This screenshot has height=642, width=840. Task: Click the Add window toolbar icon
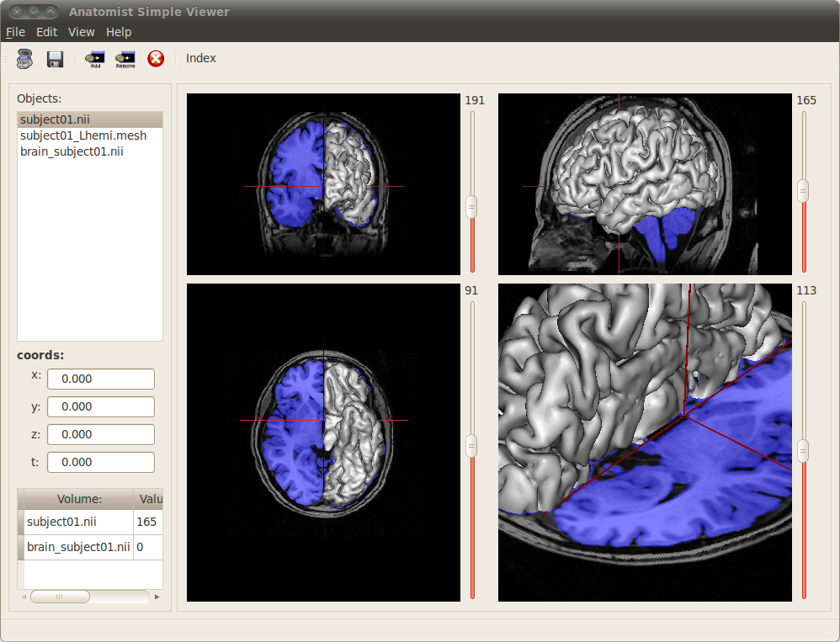click(x=94, y=57)
